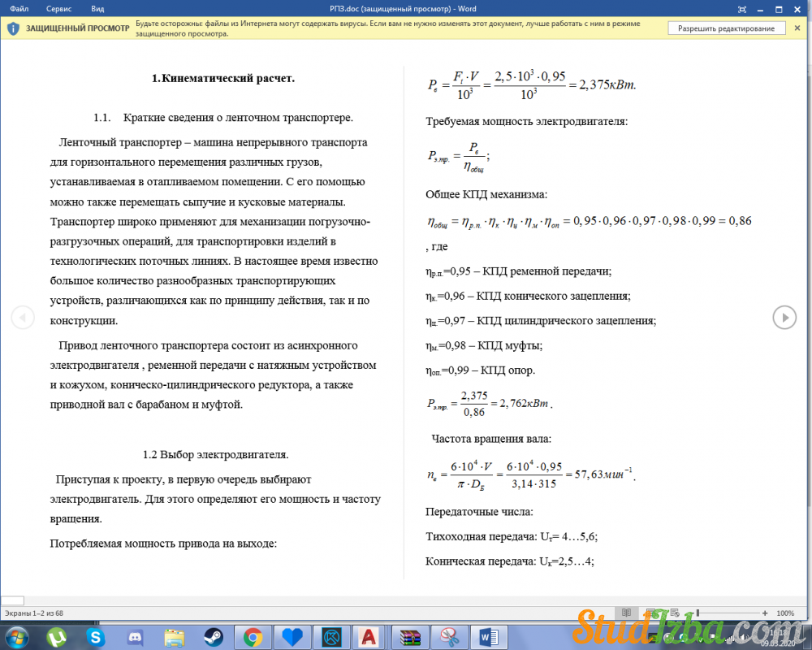Viewport: 812px width, 650px height.
Task: Open the Вид menu
Action: click(x=97, y=9)
